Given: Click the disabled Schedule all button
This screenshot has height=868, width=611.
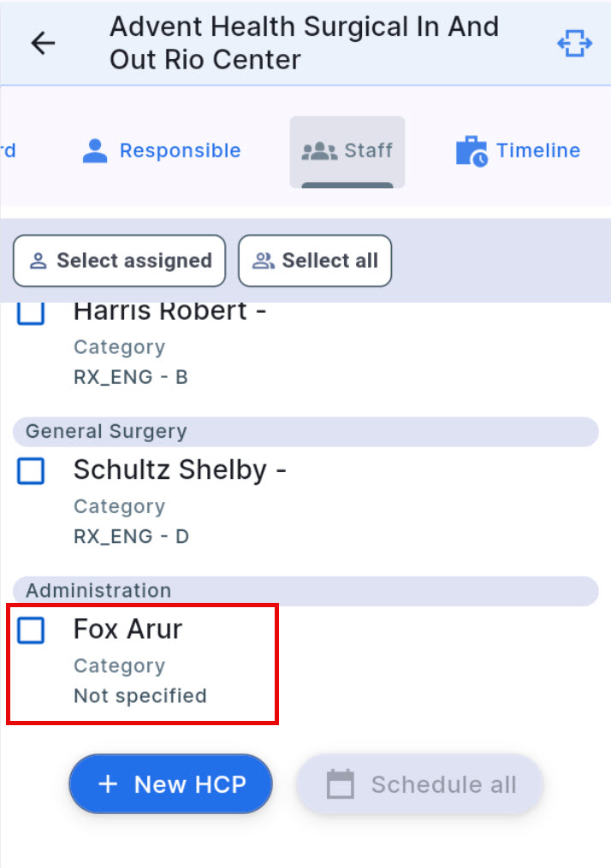Looking at the screenshot, I should (x=418, y=783).
